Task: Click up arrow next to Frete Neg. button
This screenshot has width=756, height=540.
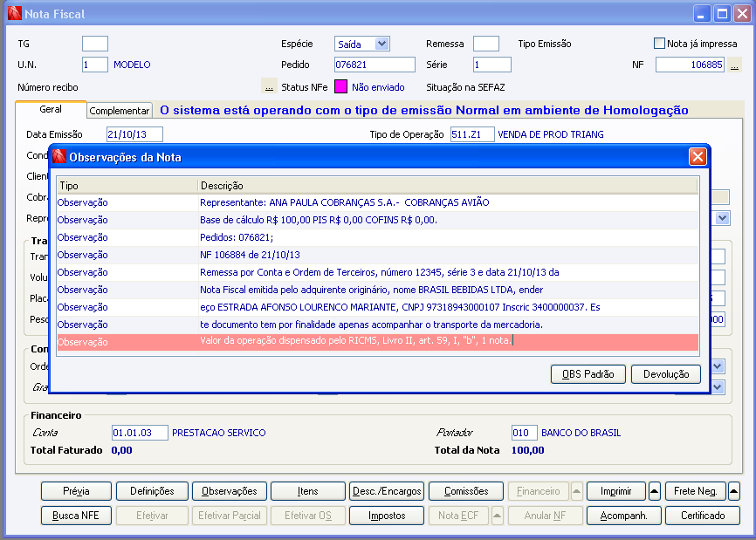Action: [x=734, y=491]
